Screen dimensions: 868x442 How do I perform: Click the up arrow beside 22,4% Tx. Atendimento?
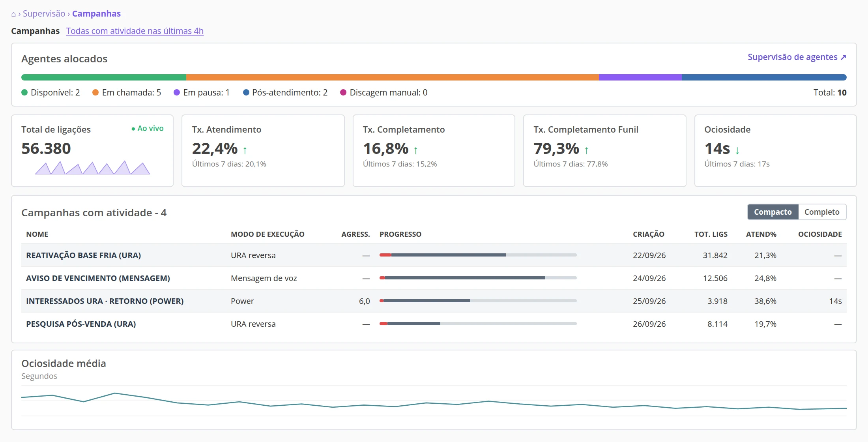tap(245, 150)
